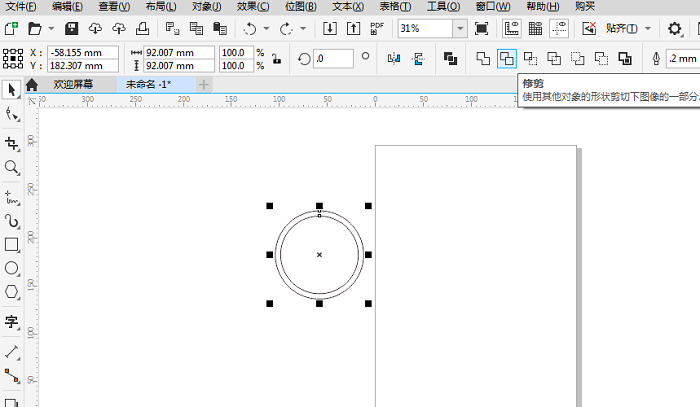This screenshot has width=700, height=407.
Task: Select the Rectangle tool
Action: [12, 244]
